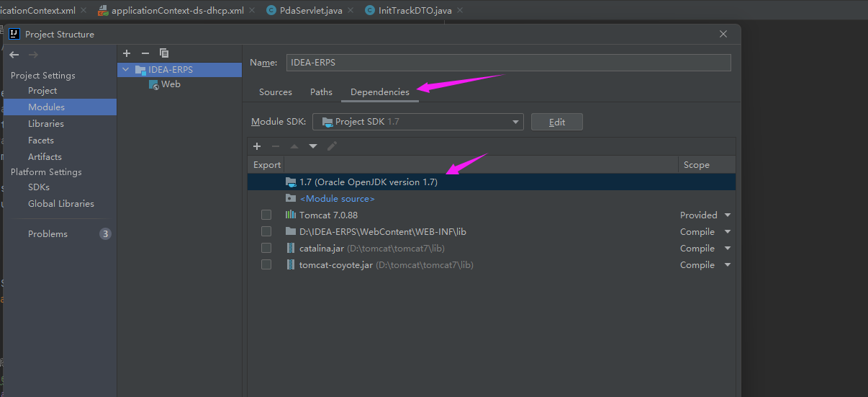Collapse the IDEA-ERPS module tree node
Image resolution: width=868 pixels, height=397 pixels.
click(x=127, y=70)
